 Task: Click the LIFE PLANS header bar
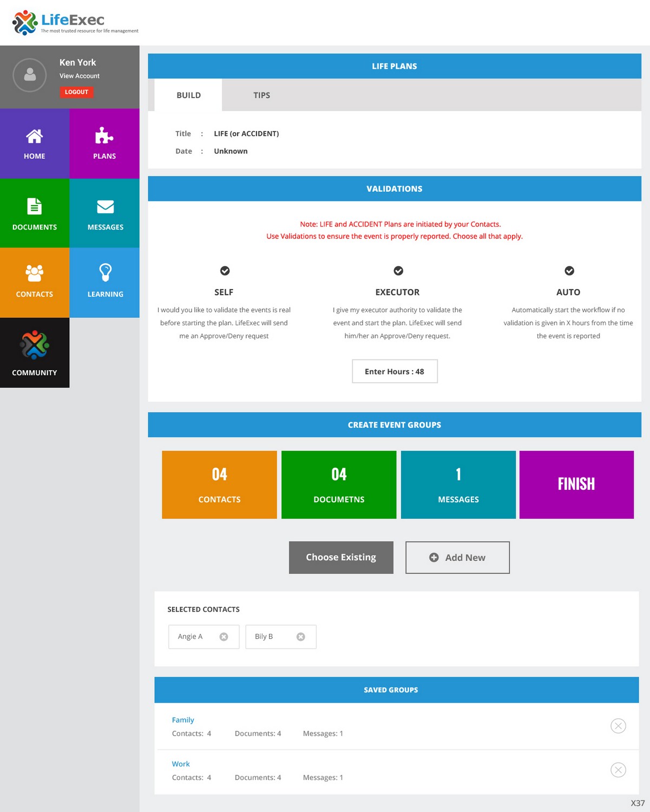[x=395, y=66]
